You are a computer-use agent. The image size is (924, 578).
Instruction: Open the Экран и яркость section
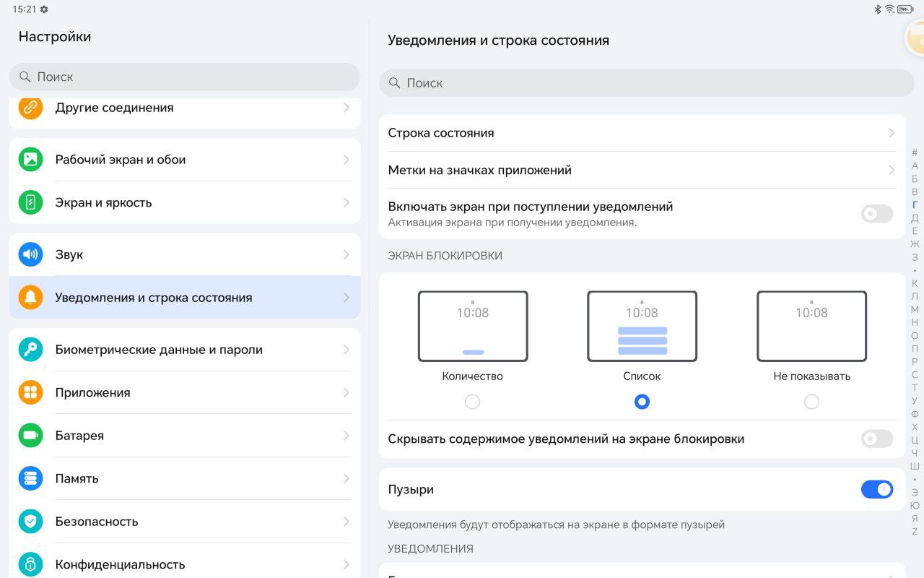pyautogui.click(x=185, y=202)
